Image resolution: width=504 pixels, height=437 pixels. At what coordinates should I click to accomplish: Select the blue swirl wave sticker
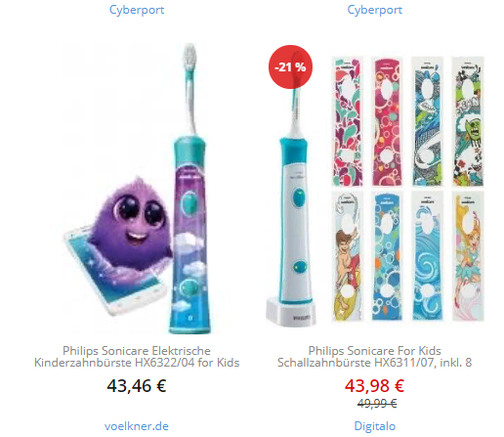pyautogui.click(x=427, y=256)
